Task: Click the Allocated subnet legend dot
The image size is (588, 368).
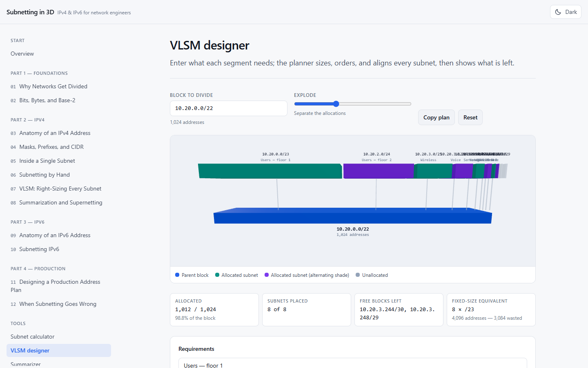Action: (x=217, y=275)
